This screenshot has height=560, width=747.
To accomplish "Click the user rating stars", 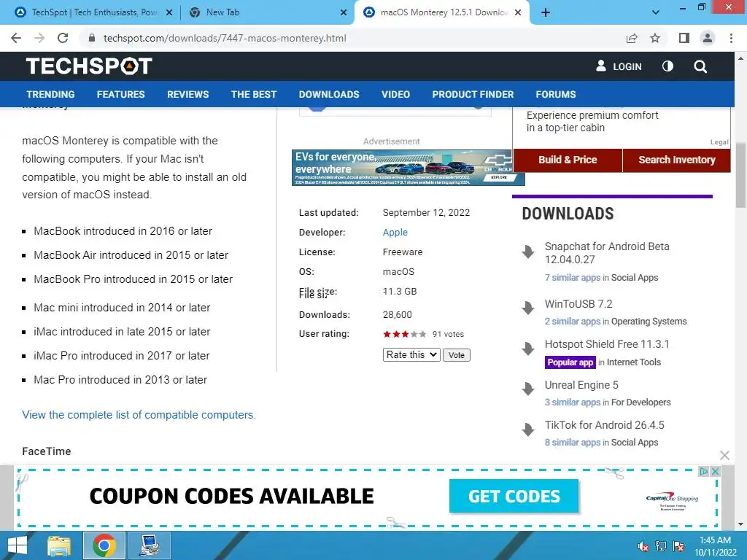I will (404, 334).
